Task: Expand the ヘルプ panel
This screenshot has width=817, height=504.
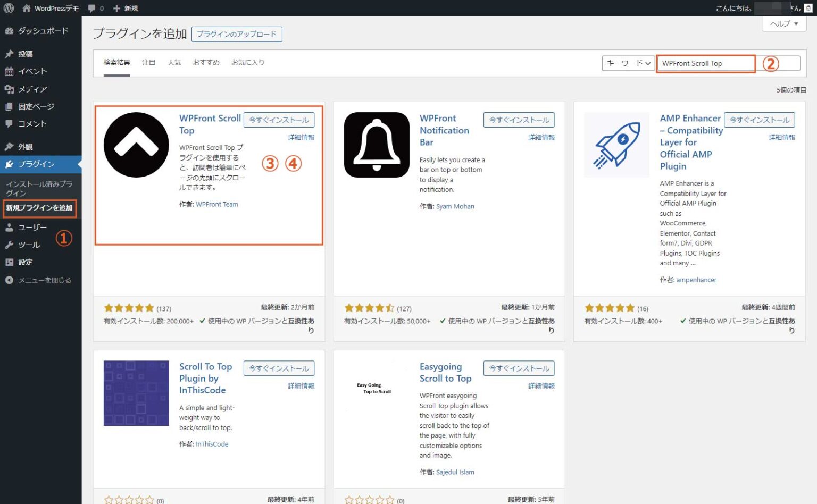Action: 783,23
